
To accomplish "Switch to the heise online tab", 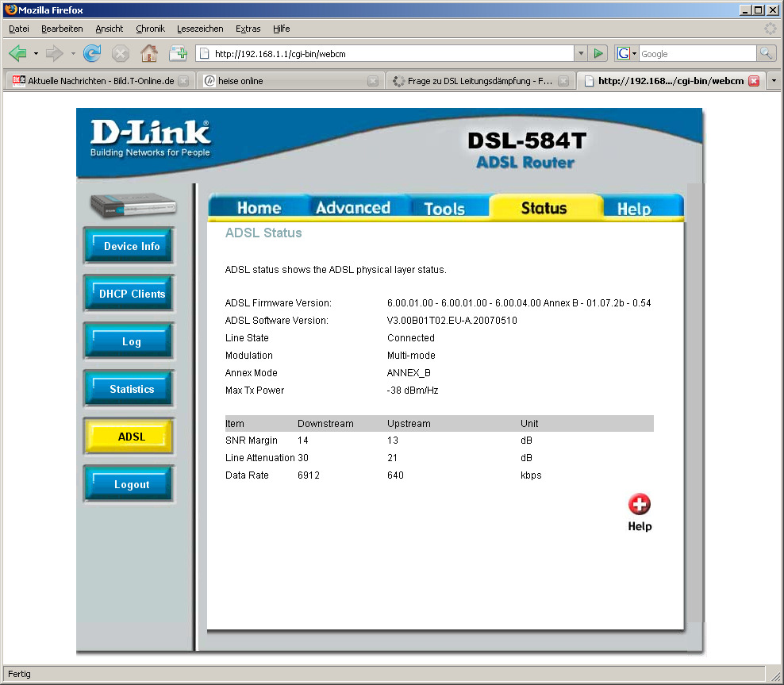I will click(x=290, y=80).
